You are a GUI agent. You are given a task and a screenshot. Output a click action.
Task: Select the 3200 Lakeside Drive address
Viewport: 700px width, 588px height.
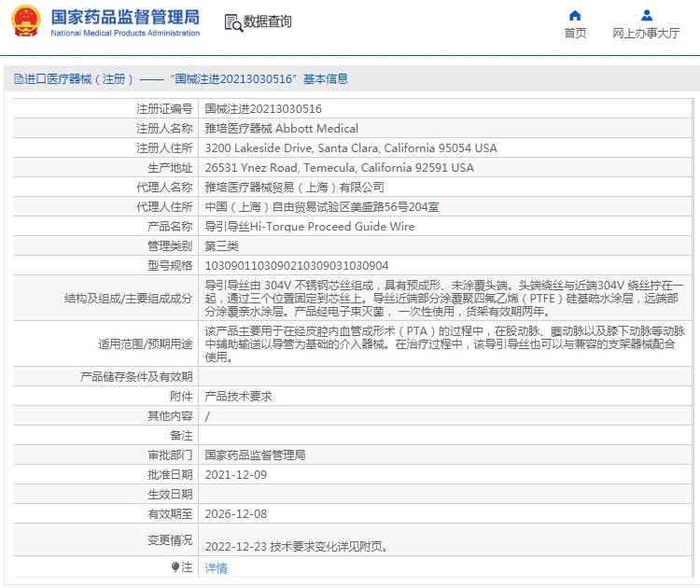[351, 148]
